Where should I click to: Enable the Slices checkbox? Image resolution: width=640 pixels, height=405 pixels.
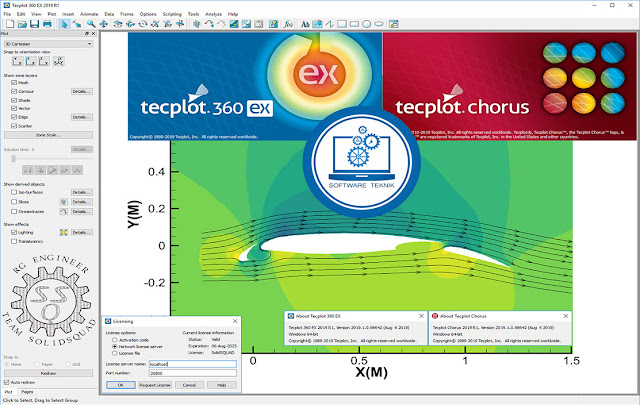click(x=14, y=202)
